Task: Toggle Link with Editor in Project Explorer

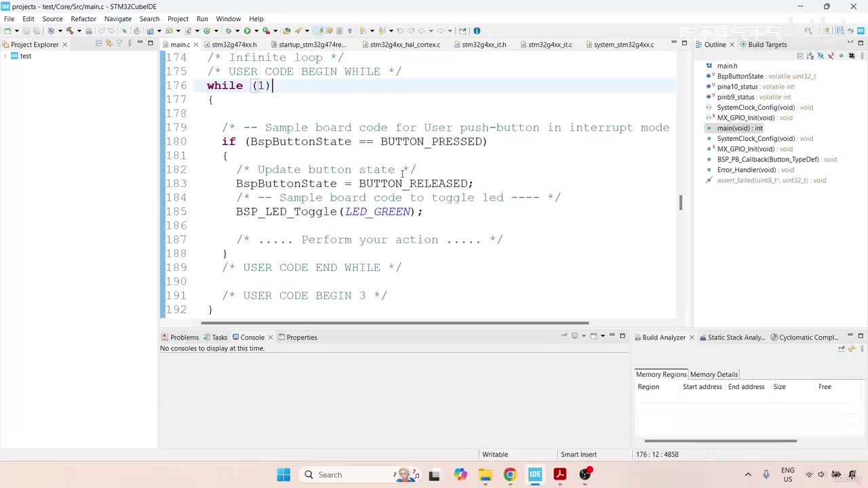Action: pyautogui.click(x=108, y=43)
